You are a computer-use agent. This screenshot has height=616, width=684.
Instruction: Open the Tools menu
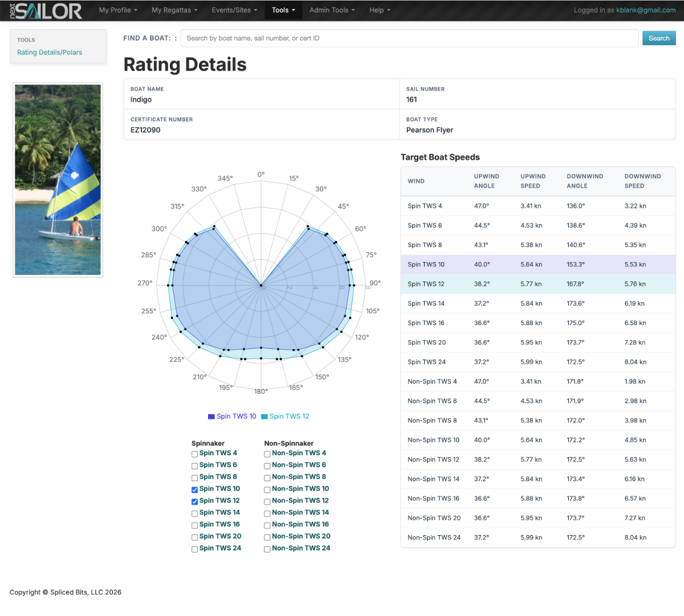click(x=283, y=10)
